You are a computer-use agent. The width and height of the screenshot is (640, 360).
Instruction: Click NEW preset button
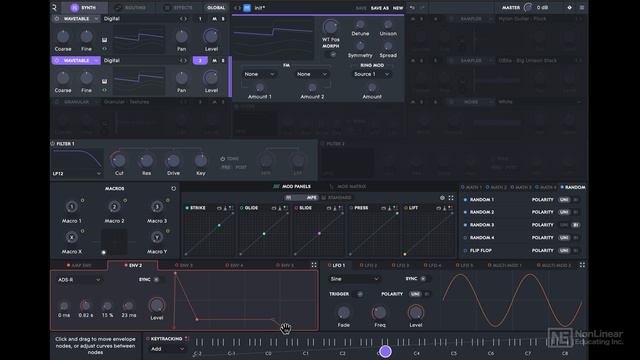pos(398,8)
